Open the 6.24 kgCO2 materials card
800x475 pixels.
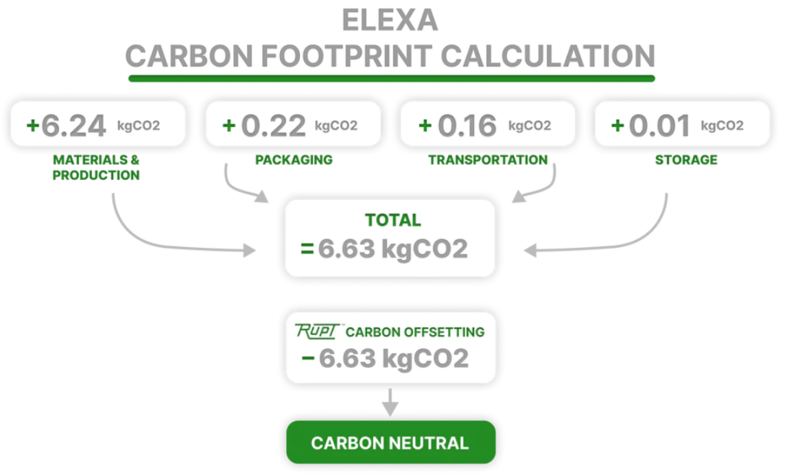[x=97, y=126]
